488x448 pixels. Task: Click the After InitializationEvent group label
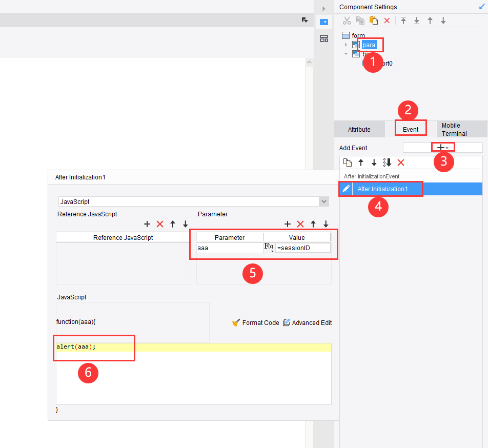click(371, 176)
